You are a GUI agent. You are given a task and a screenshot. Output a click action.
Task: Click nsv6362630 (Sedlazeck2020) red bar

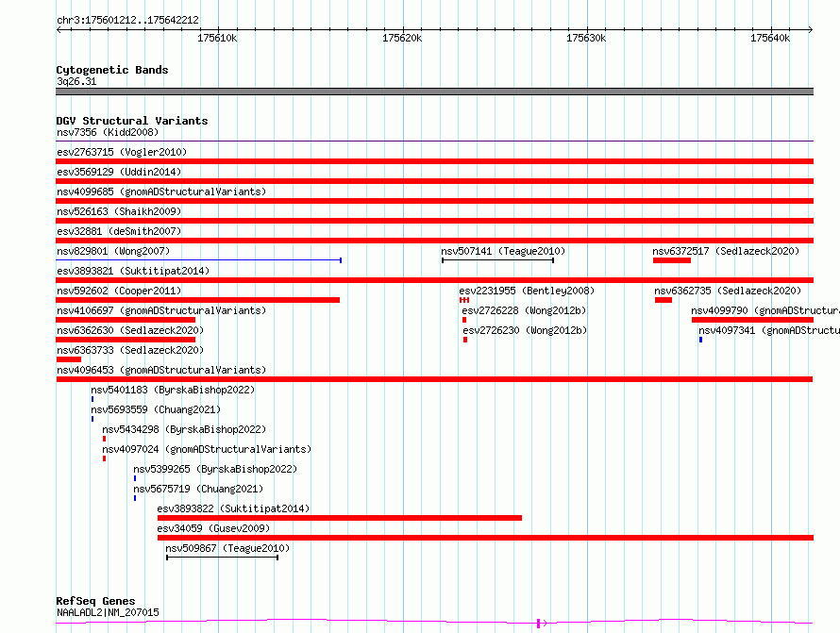126,340
